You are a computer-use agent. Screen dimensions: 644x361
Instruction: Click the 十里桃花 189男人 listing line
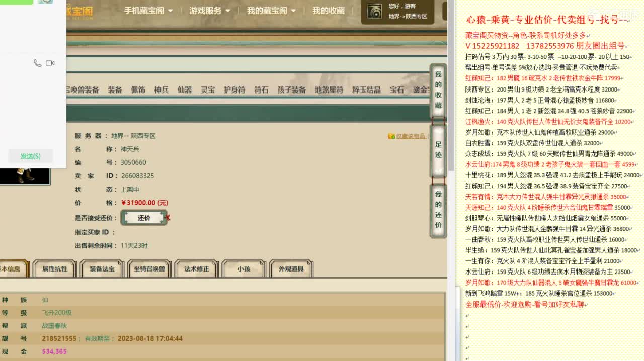coord(554,175)
